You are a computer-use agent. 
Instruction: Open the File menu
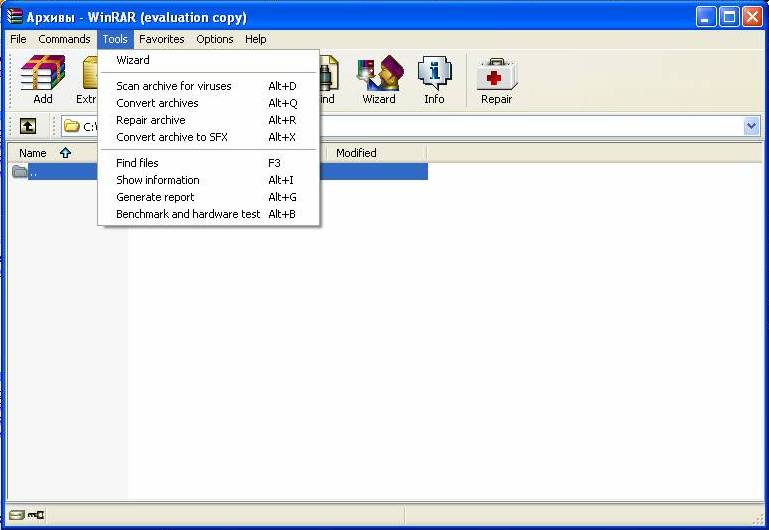click(x=18, y=39)
